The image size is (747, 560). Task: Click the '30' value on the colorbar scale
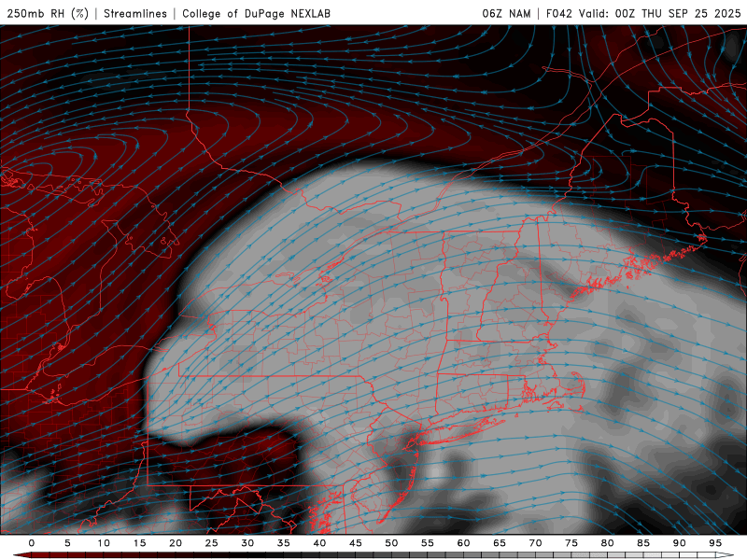tap(247, 543)
